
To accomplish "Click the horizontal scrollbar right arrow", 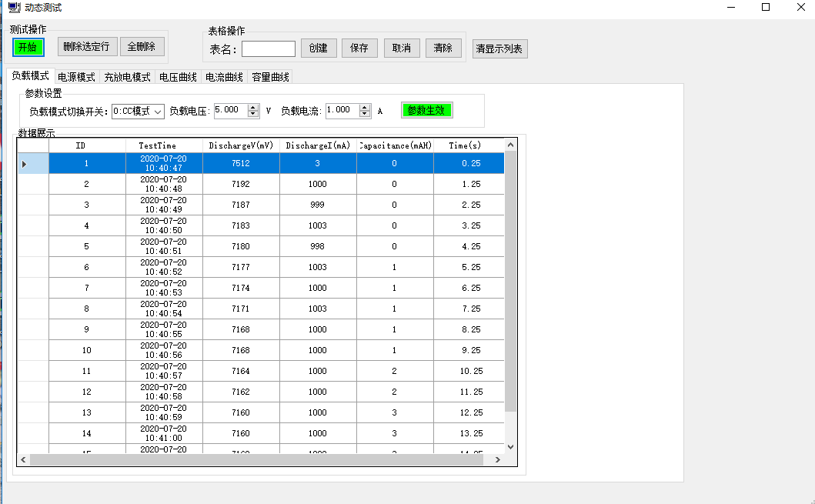I will [498, 459].
